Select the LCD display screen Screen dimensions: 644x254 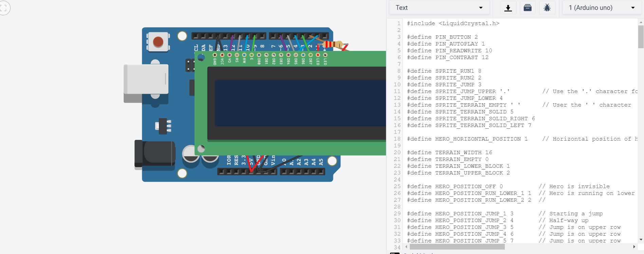pos(300,103)
